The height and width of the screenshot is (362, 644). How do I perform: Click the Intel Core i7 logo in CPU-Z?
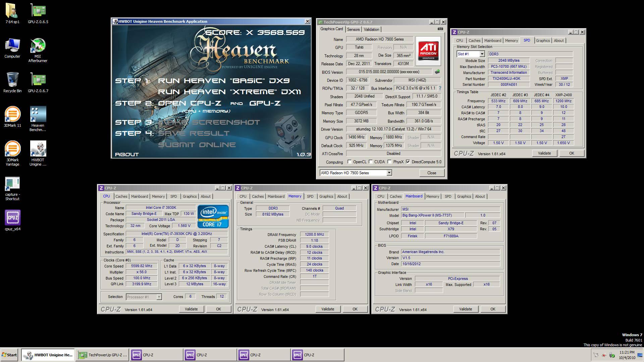click(x=213, y=217)
